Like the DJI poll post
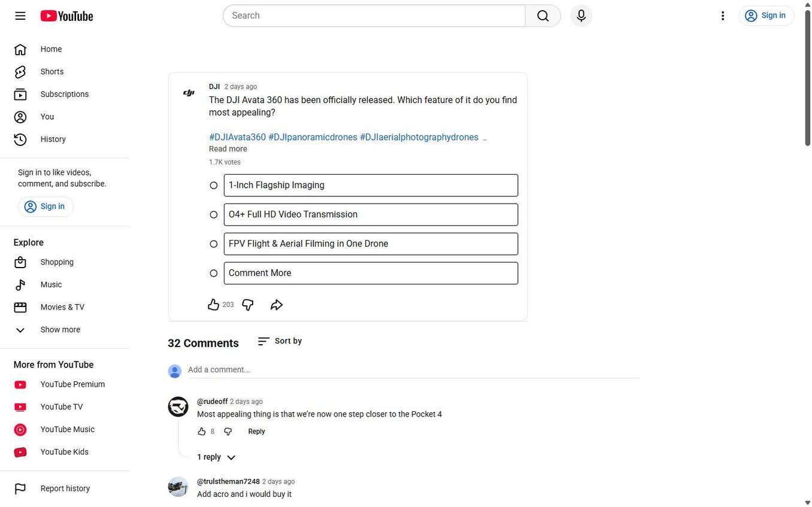This screenshot has height=507, width=812. pyautogui.click(x=214, y=305)
